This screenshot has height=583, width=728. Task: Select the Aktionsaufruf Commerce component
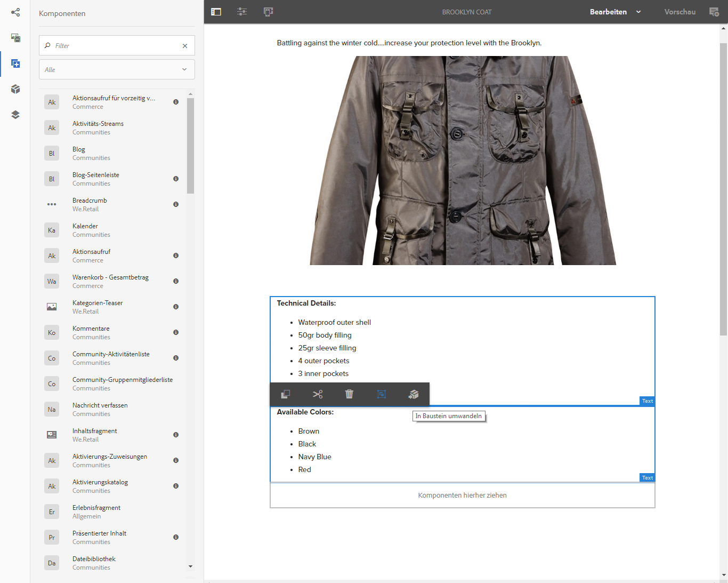(x=112, y=255)
